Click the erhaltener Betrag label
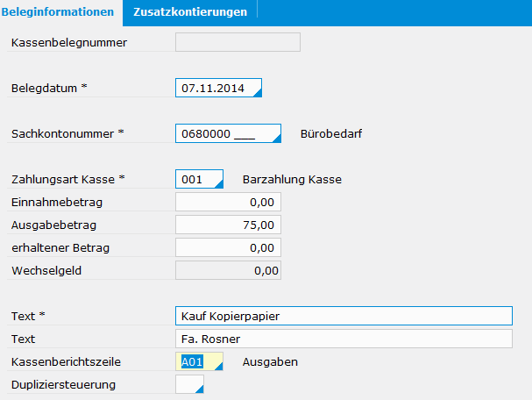Image resolution: width=532 pixels, height=400 pixels. [x=60, y=248]
